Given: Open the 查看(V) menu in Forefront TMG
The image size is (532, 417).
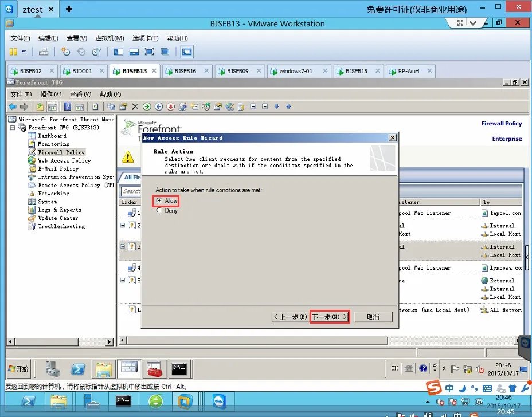Looking at the screenshot, I should 80,94.
